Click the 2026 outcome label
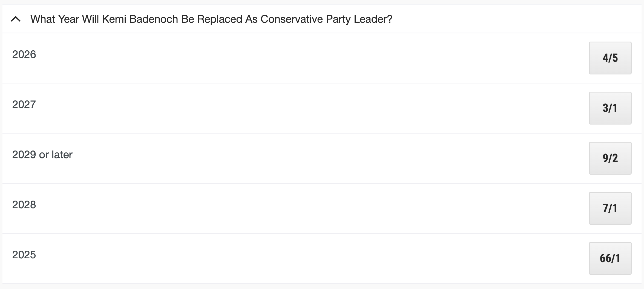This screenshot has height=289, width=644. [x=24, y=54]
